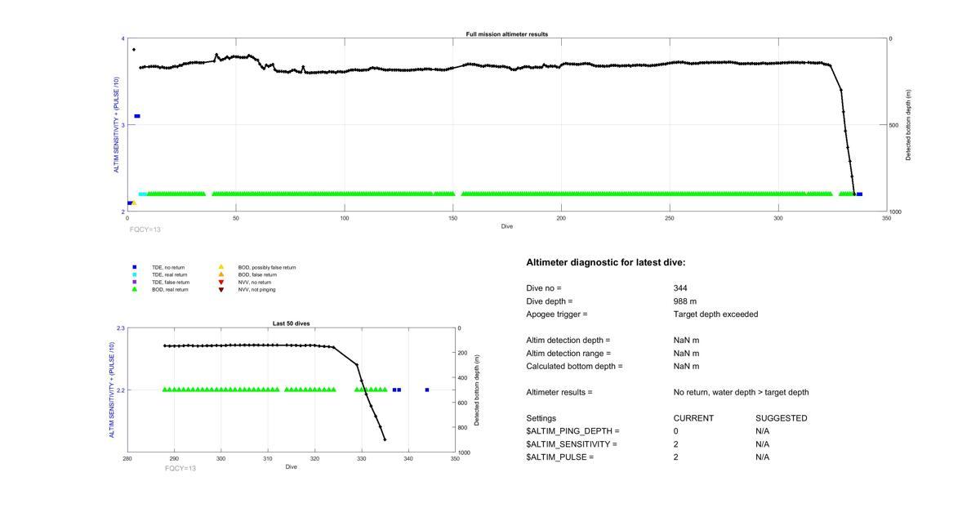Select the 'BOD, false return' legend label
The width and height of the screenshot is (980, 508).
(257, 274)
